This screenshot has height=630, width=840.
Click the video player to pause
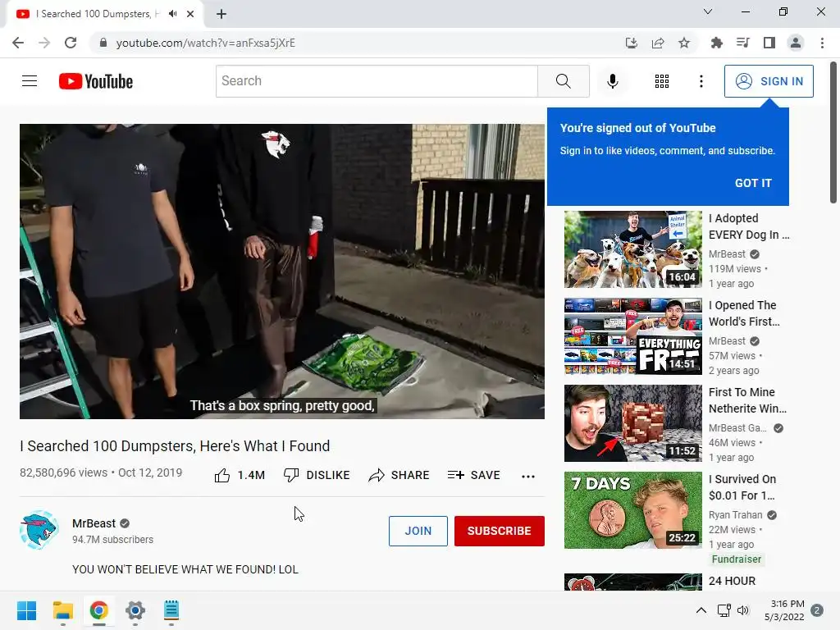[282, 271]
